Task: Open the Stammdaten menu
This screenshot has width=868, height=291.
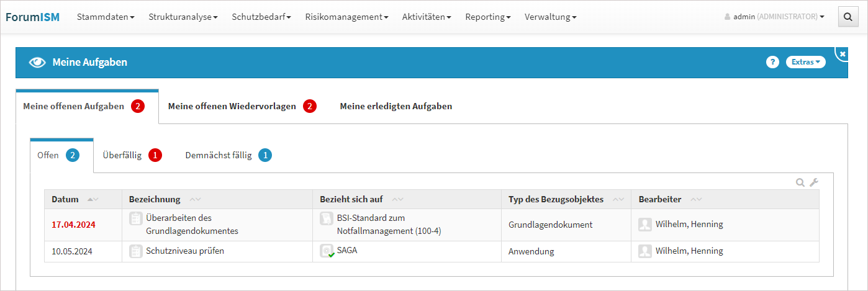Action: (106, 17)
